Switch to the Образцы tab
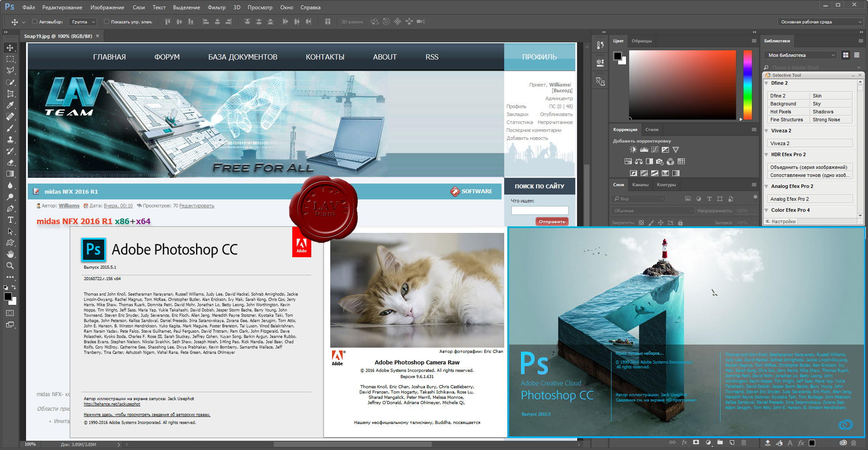 (x=642, y=41)
